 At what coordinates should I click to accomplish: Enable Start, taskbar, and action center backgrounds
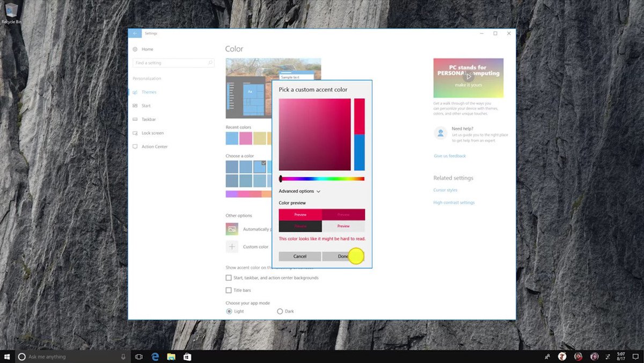tap(229, 278)
